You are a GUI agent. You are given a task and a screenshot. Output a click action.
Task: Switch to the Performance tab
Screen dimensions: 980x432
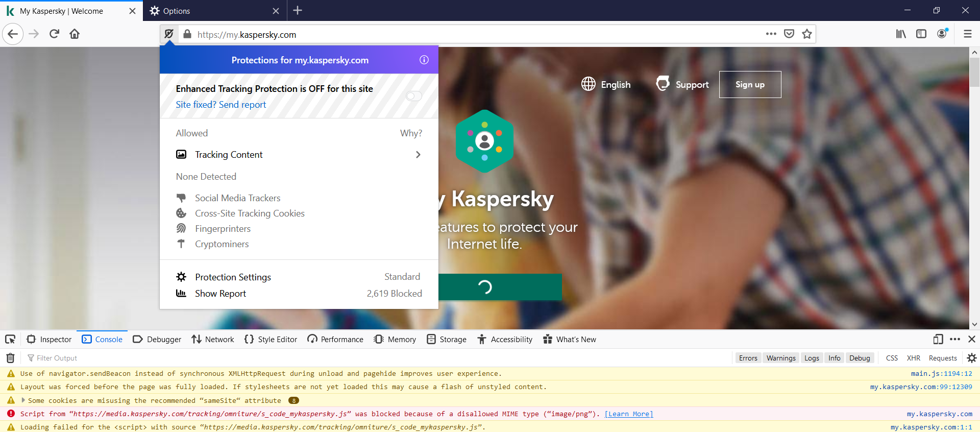(335, 340)
